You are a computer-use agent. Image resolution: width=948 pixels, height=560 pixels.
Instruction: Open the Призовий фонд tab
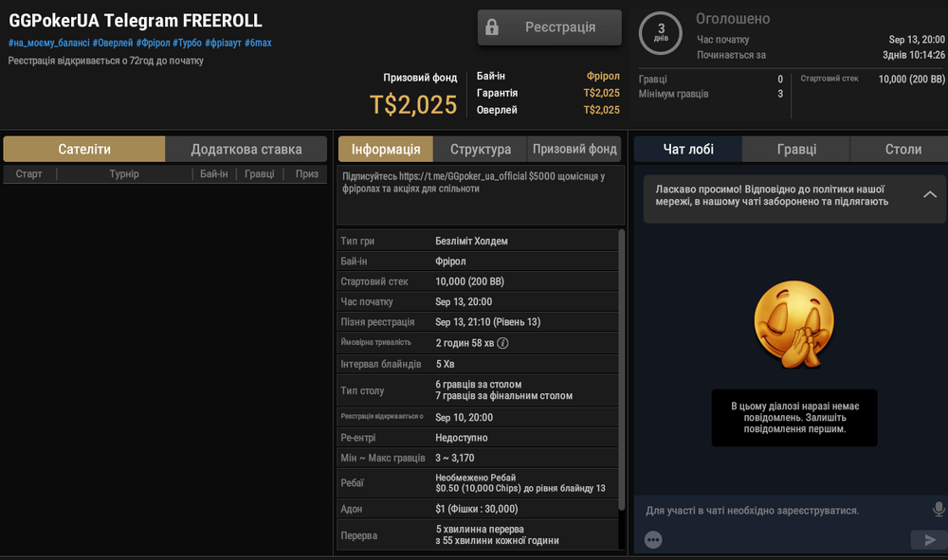coord(574,149)
